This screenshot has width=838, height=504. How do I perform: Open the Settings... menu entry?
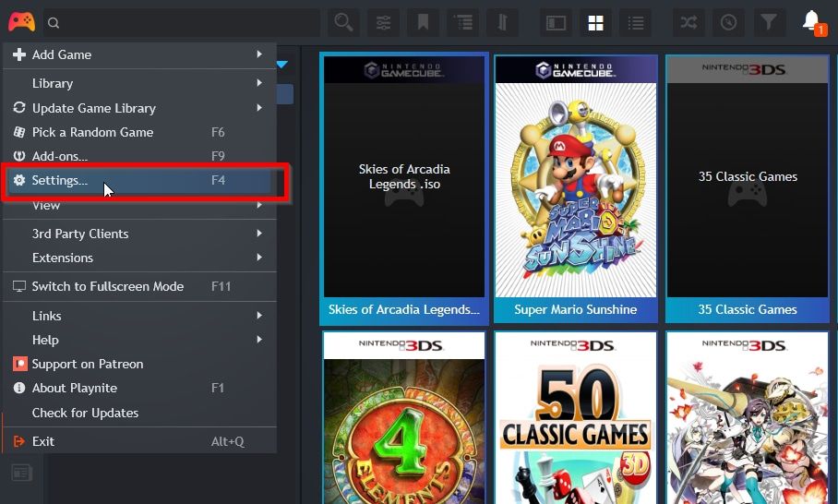pyautogui.click(x=139, y=180)
